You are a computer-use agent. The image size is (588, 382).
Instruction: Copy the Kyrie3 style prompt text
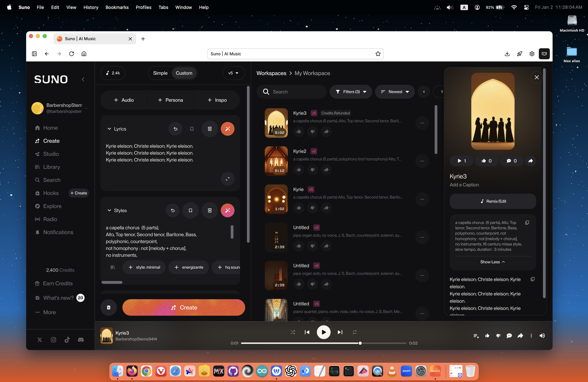[527, 223]
